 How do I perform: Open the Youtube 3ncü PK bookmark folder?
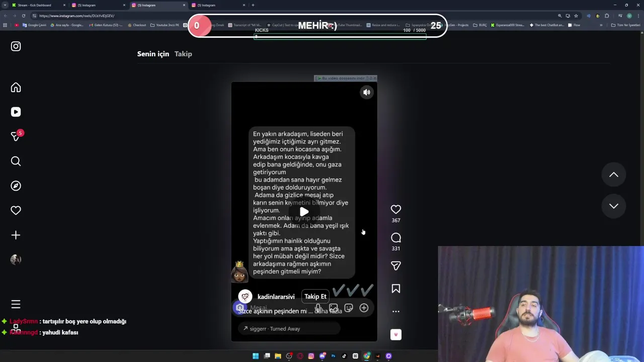165,25
